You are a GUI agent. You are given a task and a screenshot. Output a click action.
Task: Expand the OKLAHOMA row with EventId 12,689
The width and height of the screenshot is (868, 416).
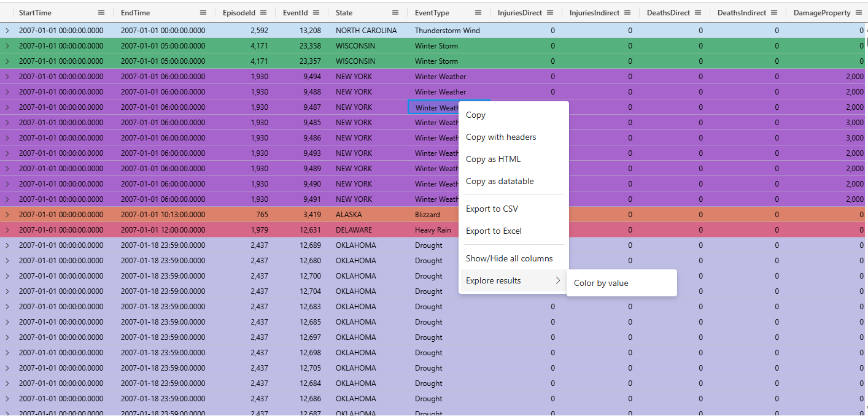[x=7, y=245]
